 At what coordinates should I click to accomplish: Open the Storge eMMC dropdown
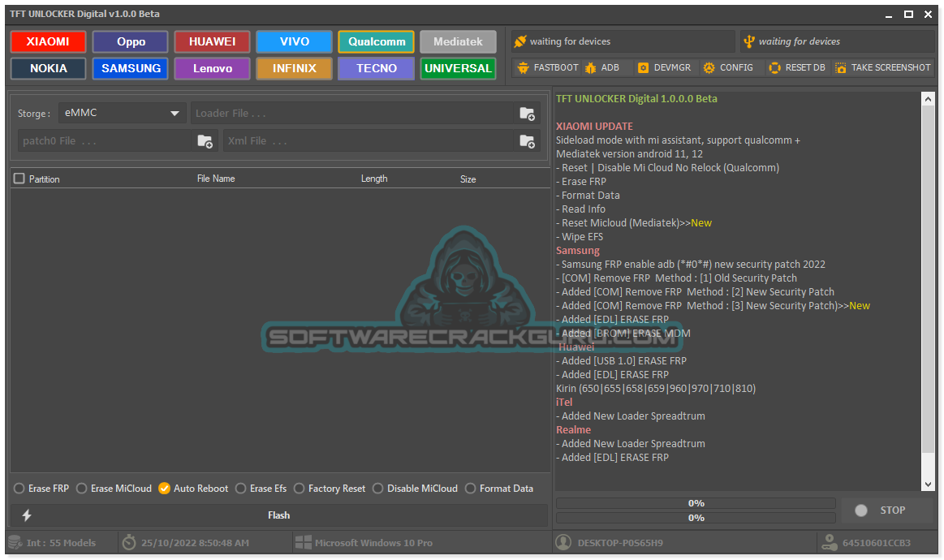pos(122,113)
